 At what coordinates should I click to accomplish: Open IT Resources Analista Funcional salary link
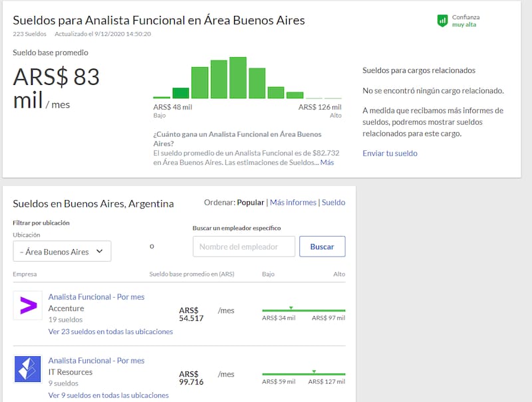click(x=96, y=361)
